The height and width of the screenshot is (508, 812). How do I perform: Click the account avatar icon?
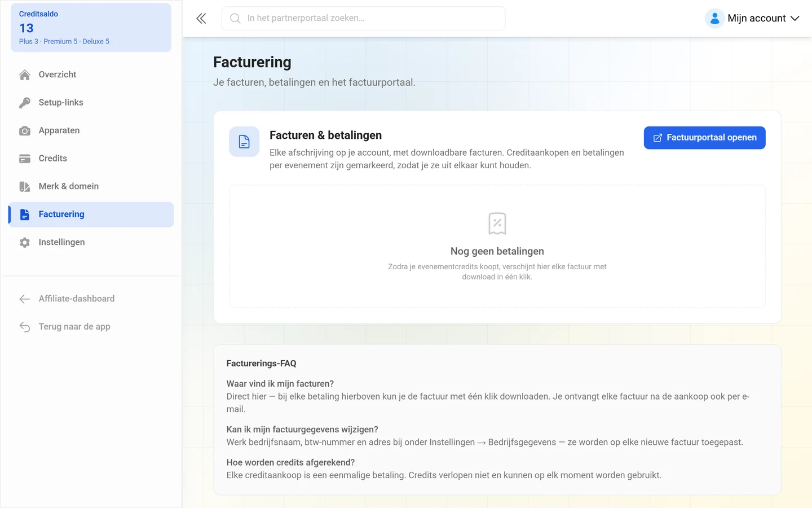point(714,19)
